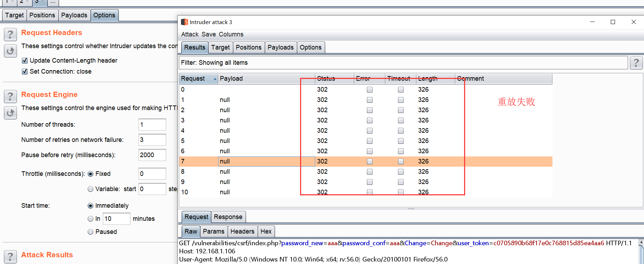
Task: Restore defaults for Request Headers section
Action: pyautogui.click(x=10, y=51)
